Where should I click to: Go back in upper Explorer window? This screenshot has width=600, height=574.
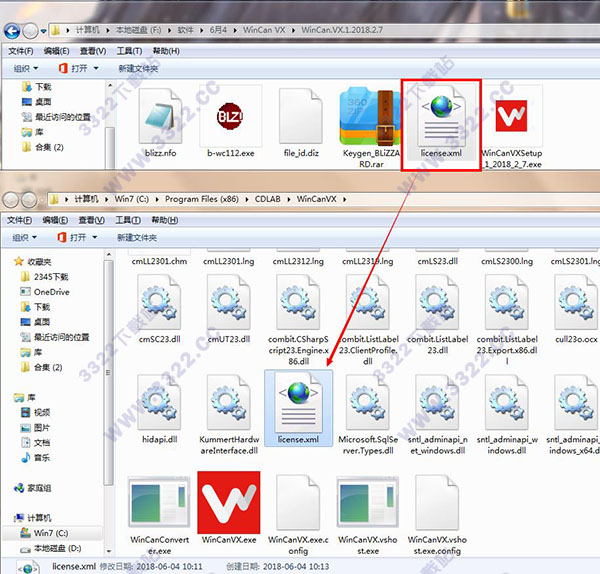[12, 31]
